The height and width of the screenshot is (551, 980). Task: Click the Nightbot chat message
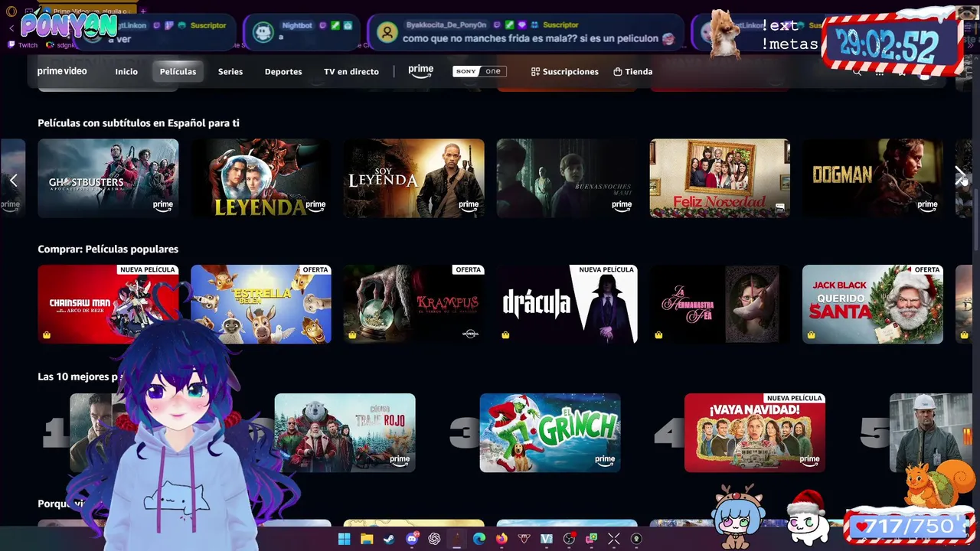[x=302, y=31]
